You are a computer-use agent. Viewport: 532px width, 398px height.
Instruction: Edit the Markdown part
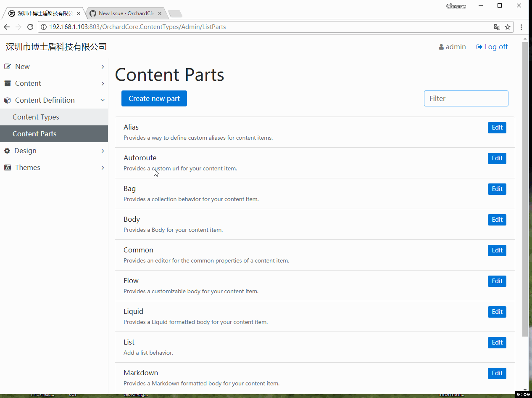[x=497, y=373]
